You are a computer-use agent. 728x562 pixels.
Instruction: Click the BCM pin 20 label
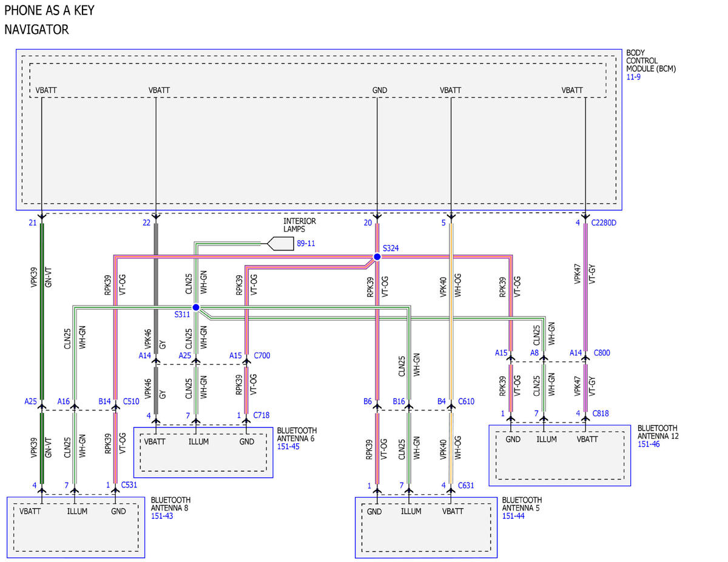click(x=368, y=223)
